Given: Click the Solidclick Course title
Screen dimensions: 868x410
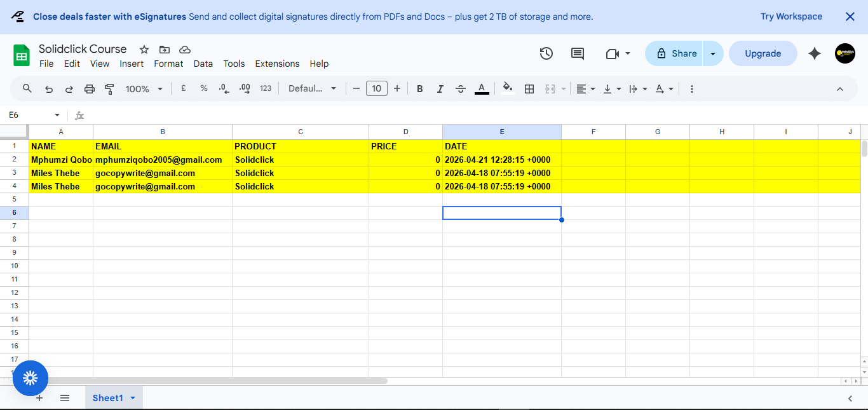Looking at the screenshot, I should (x=83, y=49).
